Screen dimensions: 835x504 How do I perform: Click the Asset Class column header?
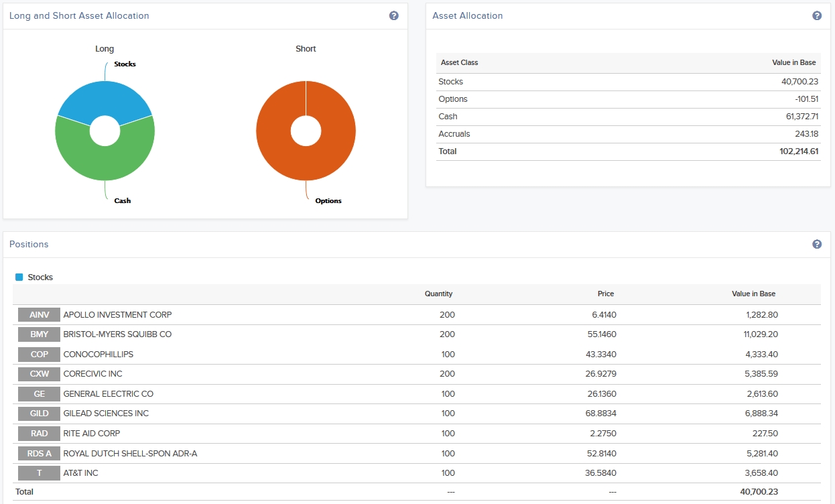point(460,62)
